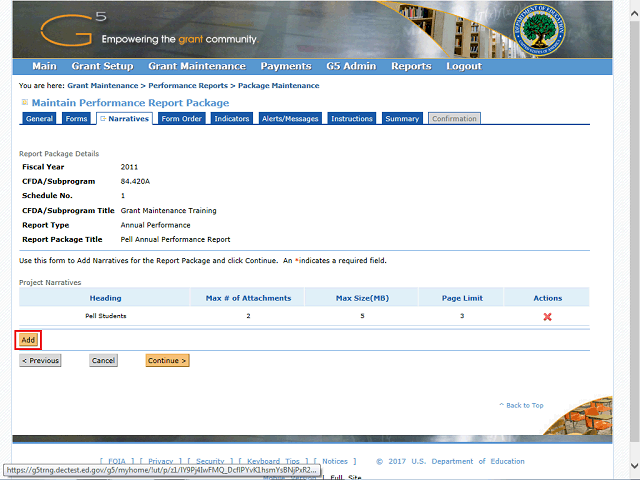This screenshot has height=480, width=640.
Task: Click the greyed Confirmation tab
Action: [454, 118]
